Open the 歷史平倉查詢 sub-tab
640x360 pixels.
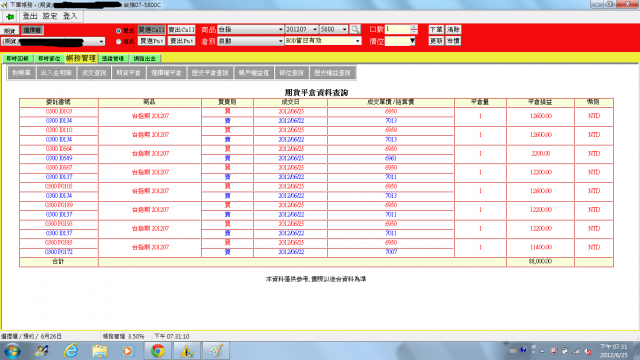click(x=210, y=73)
